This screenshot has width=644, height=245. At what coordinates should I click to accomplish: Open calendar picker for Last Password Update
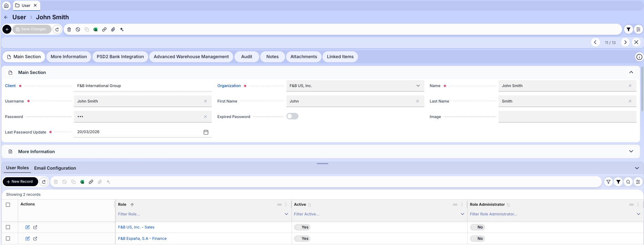[206, 132]
